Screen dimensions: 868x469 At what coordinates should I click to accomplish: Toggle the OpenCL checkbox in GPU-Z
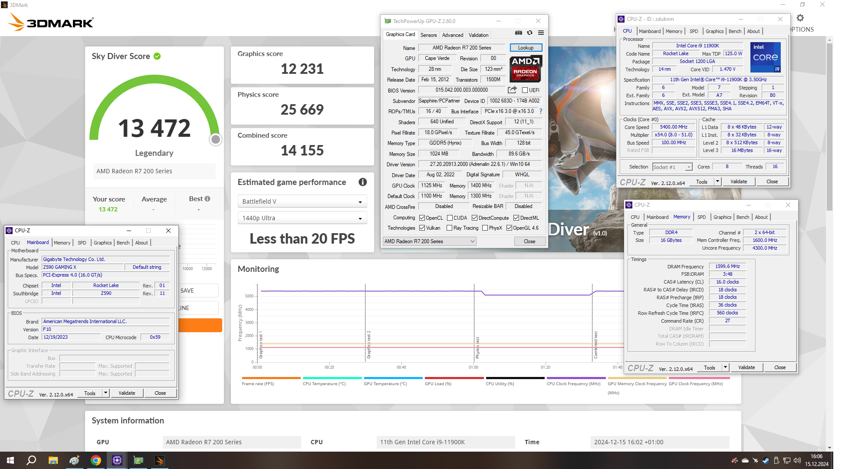[422, 218]
